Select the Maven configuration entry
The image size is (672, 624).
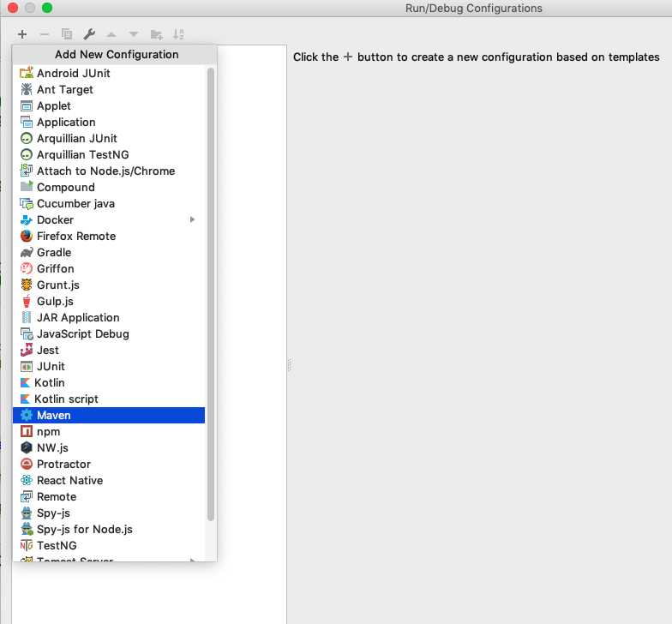click(109, 415)
